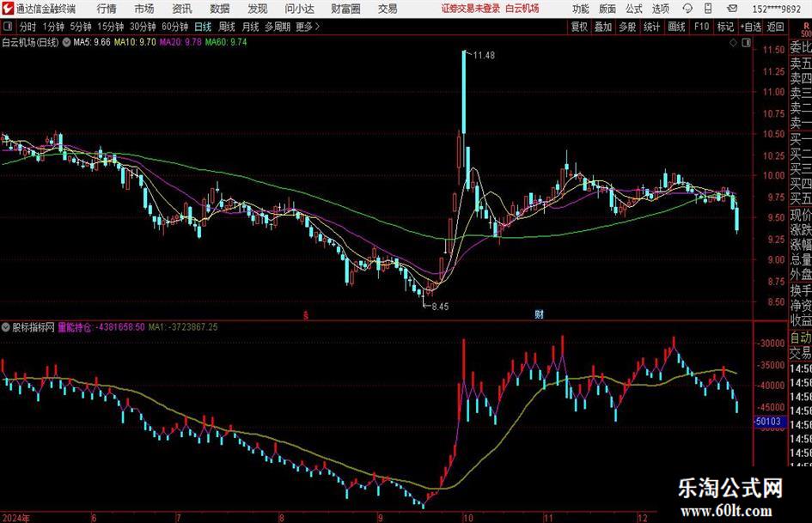Click the MA5: 9.66 indicator label

92,42
